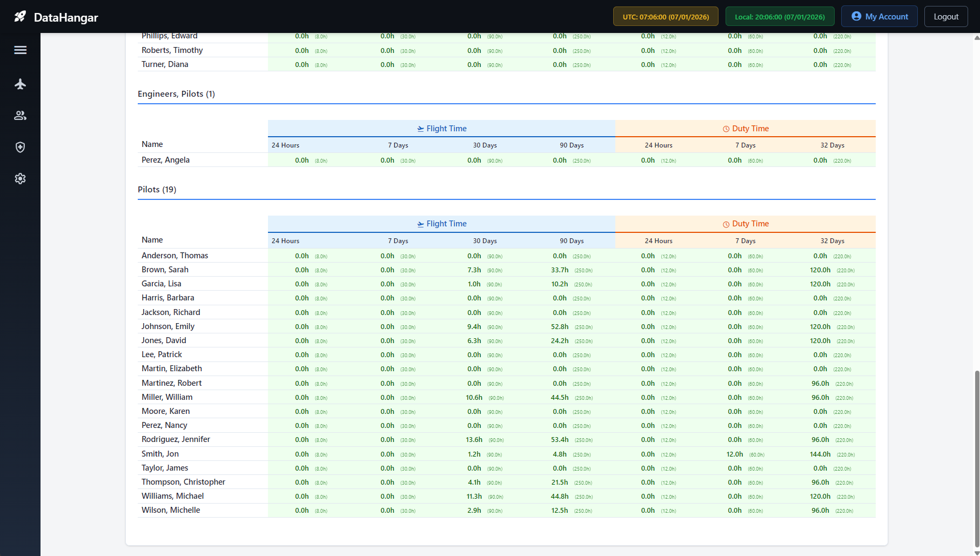Click the DataHangar rocket logo icon
Image resolution: width=980 pixels, height=556 pixels.
[x=20, y=17]
